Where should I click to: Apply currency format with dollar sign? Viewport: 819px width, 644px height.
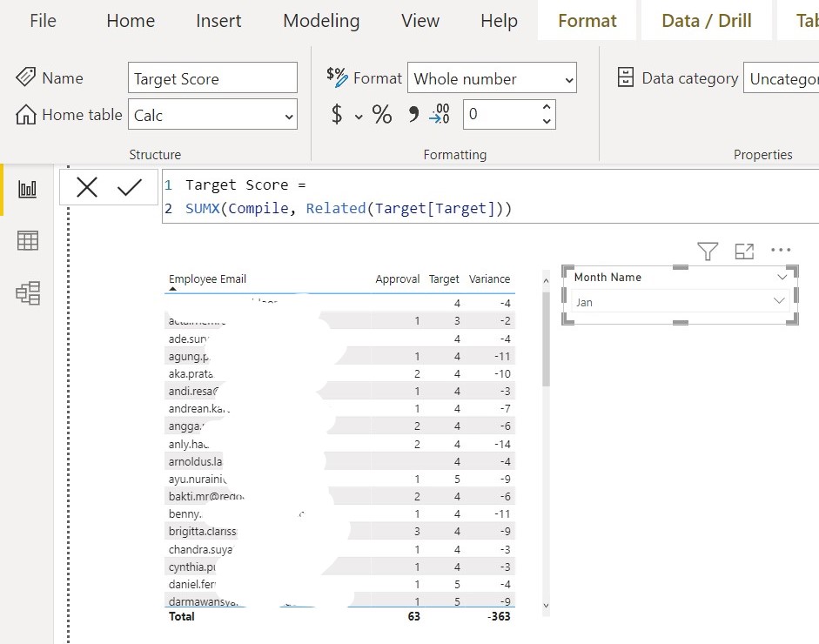coord(337,113)
